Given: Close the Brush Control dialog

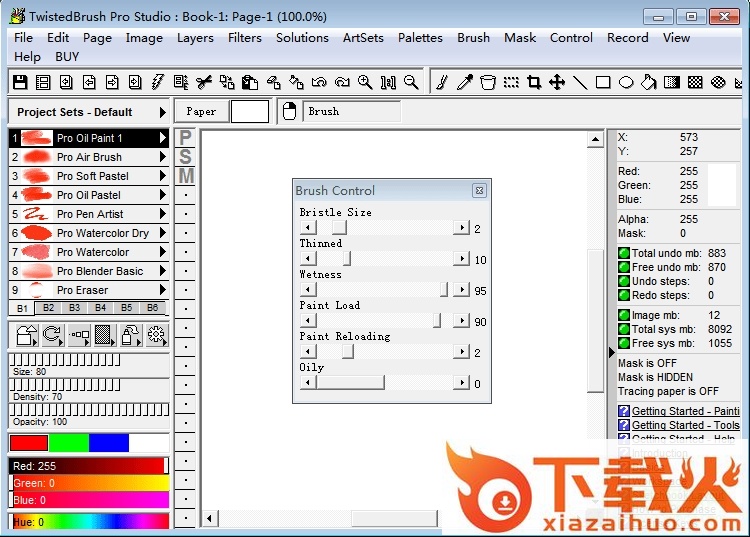Looking at the screenshot, I should click(x=479, y=190).
